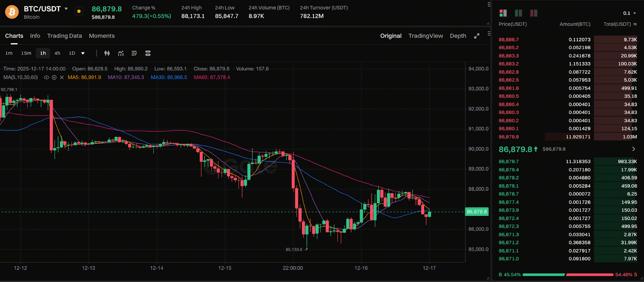Click the MA60 value label
Viewport: 644px width, 282px height.
pos(212,77)
